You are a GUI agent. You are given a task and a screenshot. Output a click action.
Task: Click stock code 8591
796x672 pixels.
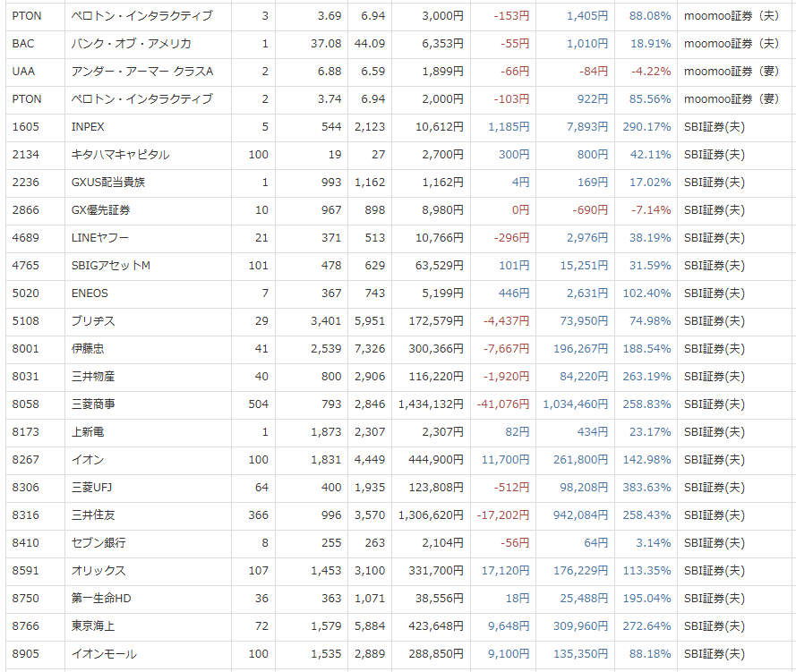click(25, 571)
